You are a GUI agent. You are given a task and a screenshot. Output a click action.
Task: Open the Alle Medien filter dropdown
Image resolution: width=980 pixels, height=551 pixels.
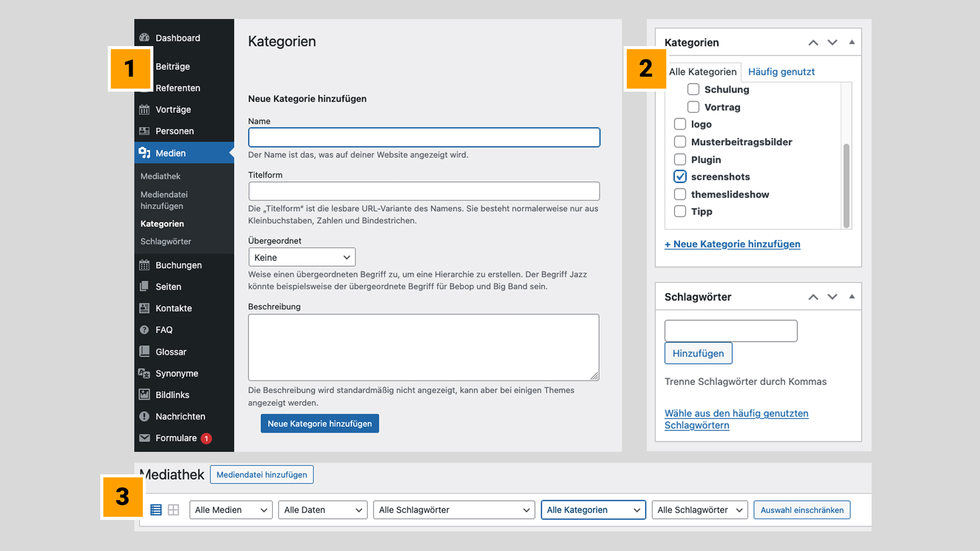[231, 510]
